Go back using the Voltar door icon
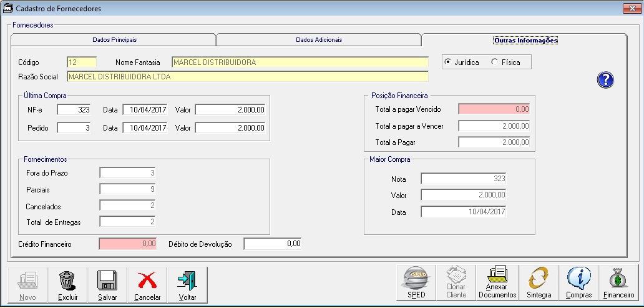This screenshot has width=644, height=308. (x=187, y=285)
